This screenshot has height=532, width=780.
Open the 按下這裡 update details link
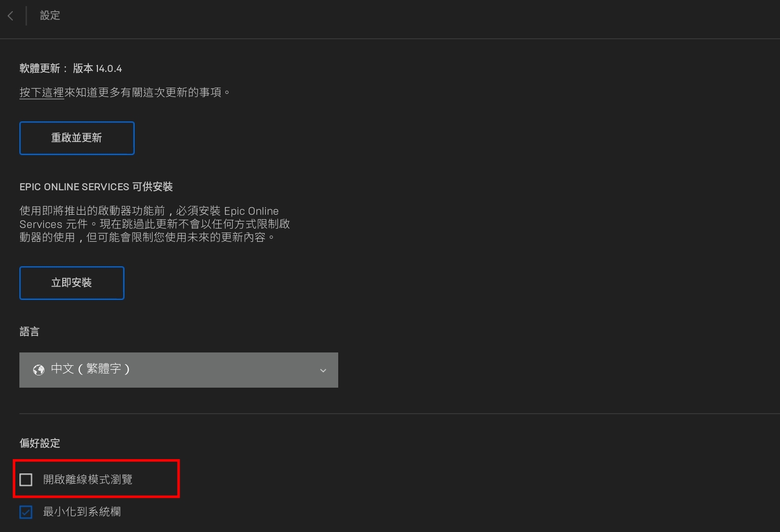click(x=41, y=92)
